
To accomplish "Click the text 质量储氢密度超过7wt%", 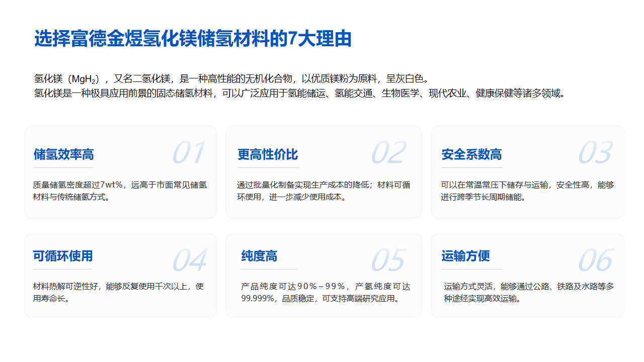I will pyautogui.click(x=78, y=185).
